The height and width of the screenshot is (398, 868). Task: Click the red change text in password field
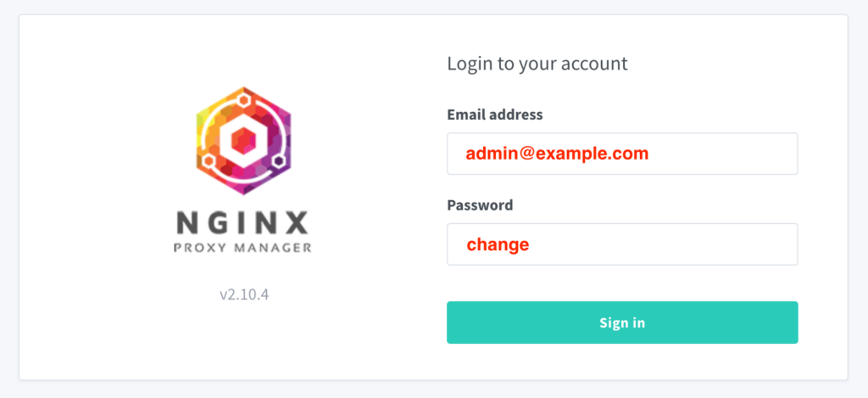point(498,244)
